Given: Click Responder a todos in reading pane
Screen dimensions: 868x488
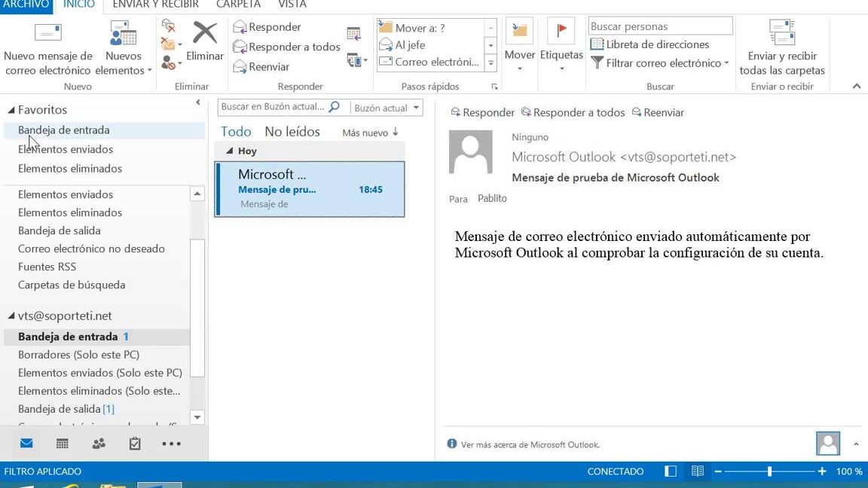Looking at the screenshot, I should [573, 112].
